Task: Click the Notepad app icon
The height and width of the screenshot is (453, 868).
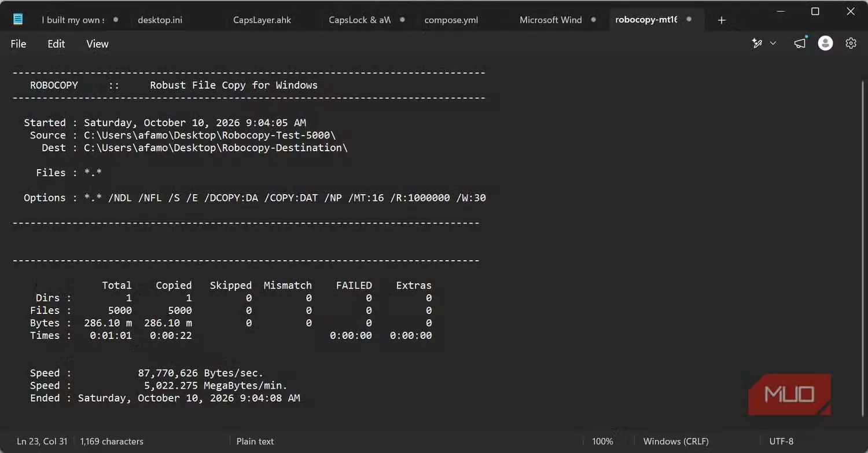Action: point(18,19)
